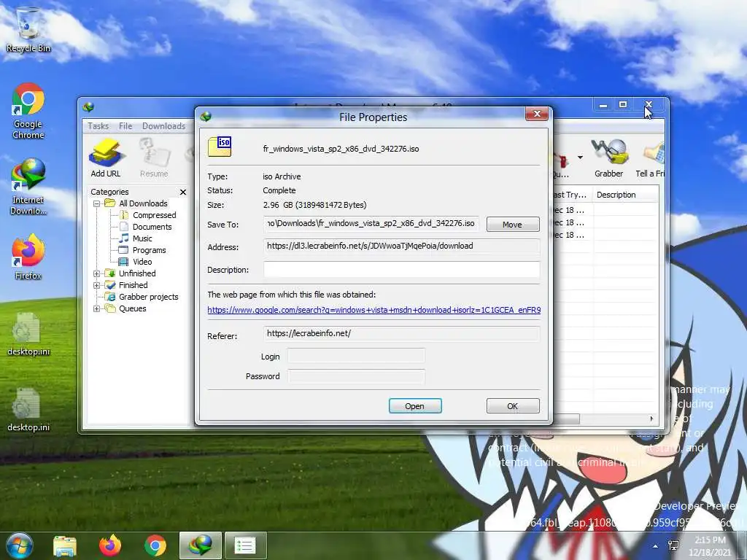
Task: Click the Description column header
Action: pos(625,195)
